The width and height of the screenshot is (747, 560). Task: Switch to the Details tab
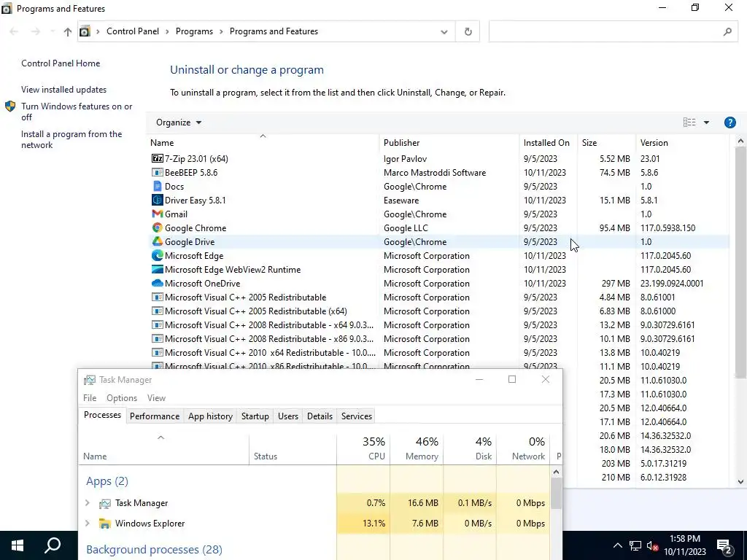[x=320, y=416]
